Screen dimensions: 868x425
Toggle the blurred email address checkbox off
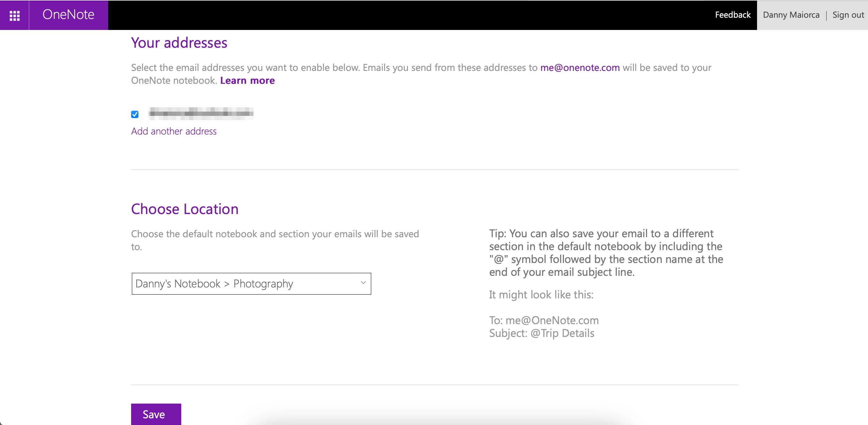click(135, 114)
